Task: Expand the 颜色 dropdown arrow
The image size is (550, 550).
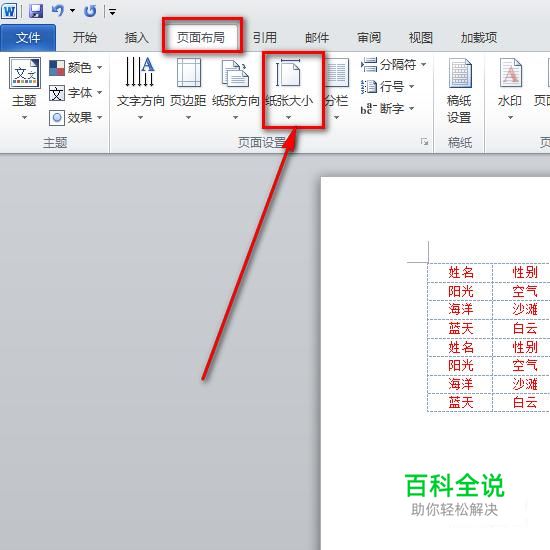Action: [x=100, y=67]
